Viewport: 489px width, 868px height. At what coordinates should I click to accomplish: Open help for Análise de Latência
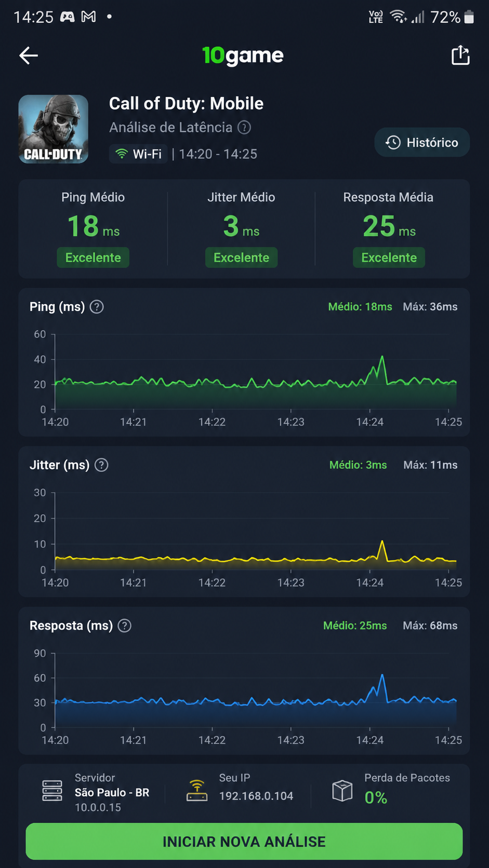click(x=244, y=127)
